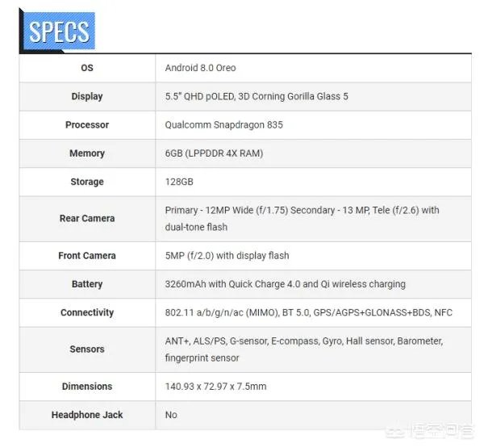This screenshot has height=448, width=484.
Task: Click the SPECS header banner
Action: (58, 31)
